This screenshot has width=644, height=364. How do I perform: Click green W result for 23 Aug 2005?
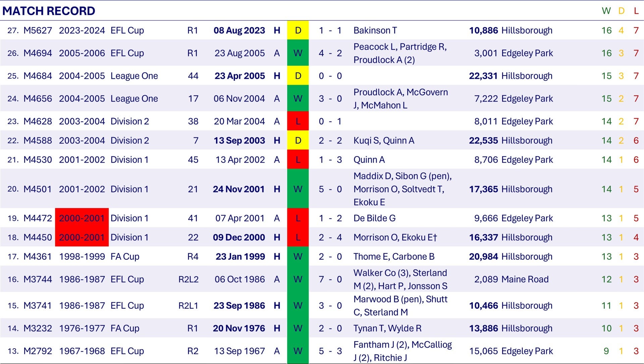point(298,53)
